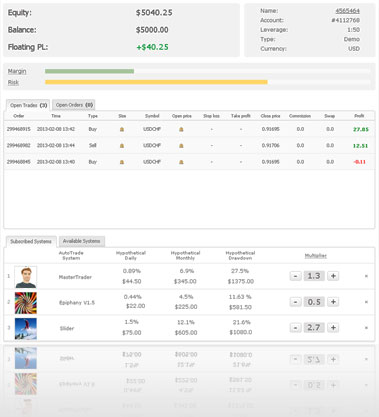Image resolution: width=379 pixels, height=417 pixels.
Task: Click the Hypothetical Monthly column header
Action: coord(185,255)
